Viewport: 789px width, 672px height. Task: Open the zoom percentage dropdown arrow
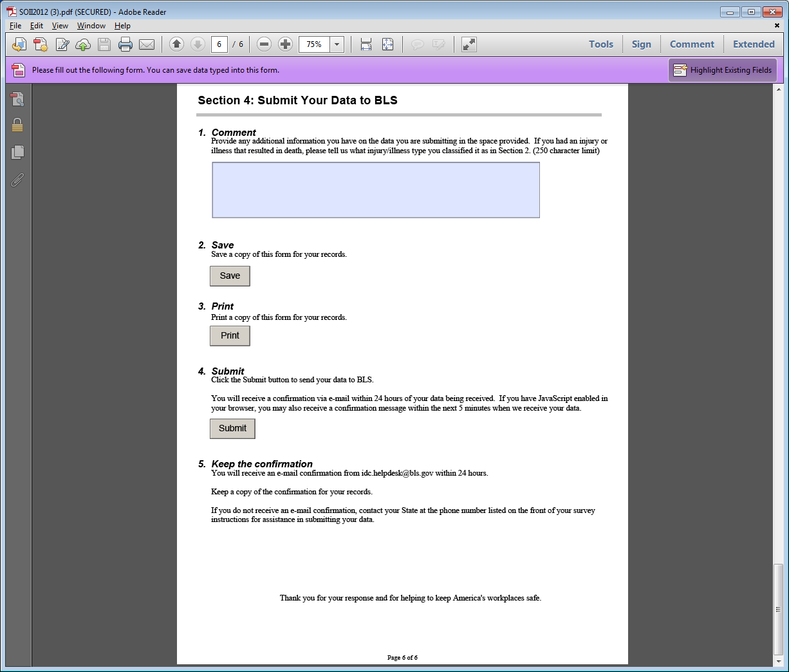point(337,44)
